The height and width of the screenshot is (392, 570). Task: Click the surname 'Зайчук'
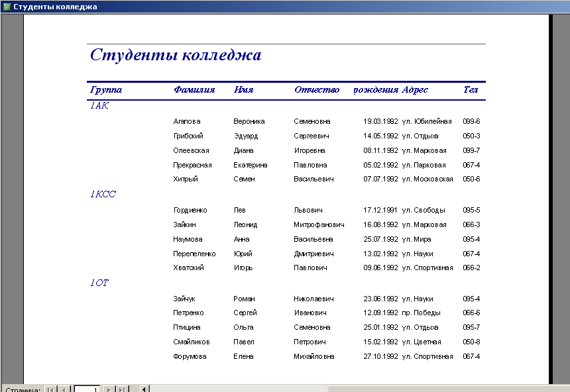(x=184, y=299)
